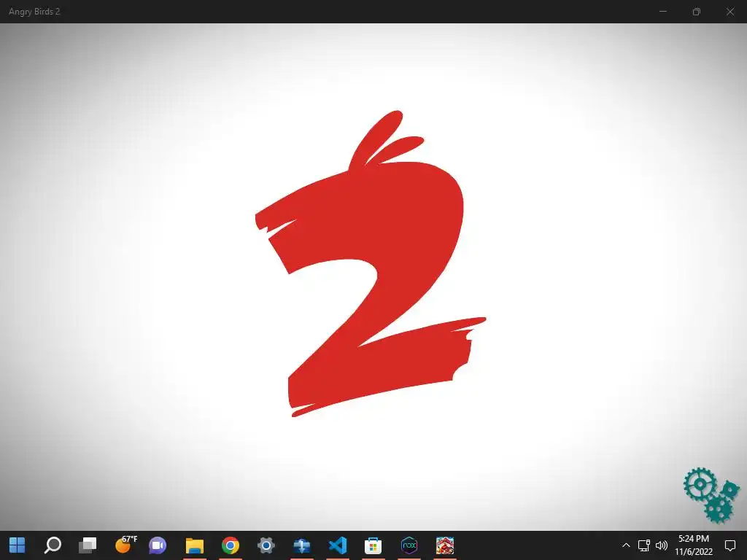Screen dimensions: 747x560
Task: Open the blue toolbox app icon
Action: (301, 545)
